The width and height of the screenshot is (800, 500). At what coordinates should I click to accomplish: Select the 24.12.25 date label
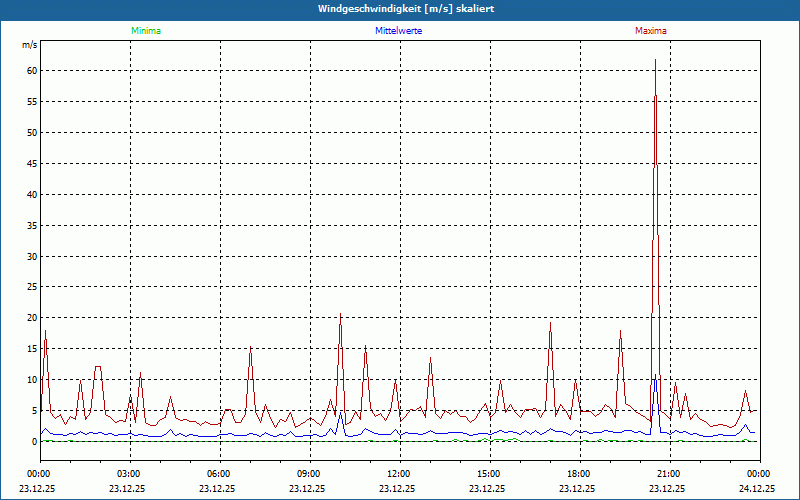[757, 489]
